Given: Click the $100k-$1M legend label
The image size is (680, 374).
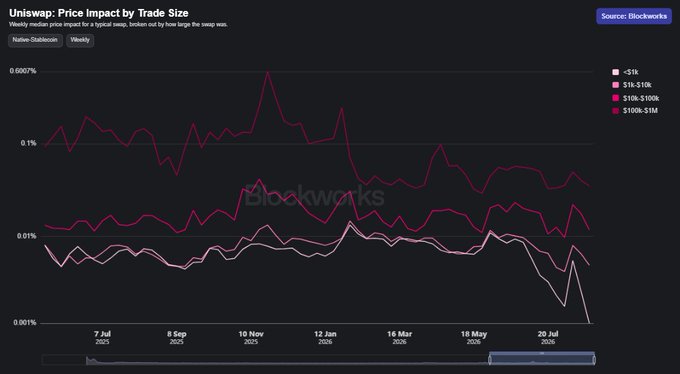Looking at the screenshot, I should (640, 111).
